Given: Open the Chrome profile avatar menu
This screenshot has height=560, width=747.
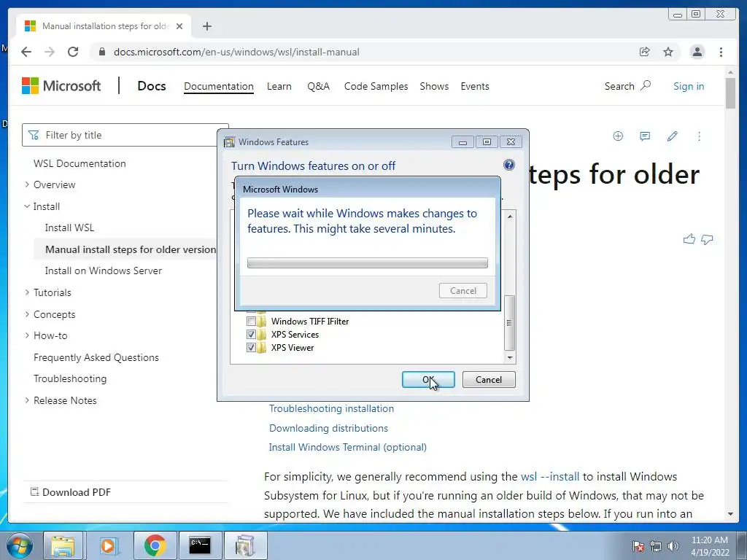Looking at the screenshot, I should click(x=697, y=52).
